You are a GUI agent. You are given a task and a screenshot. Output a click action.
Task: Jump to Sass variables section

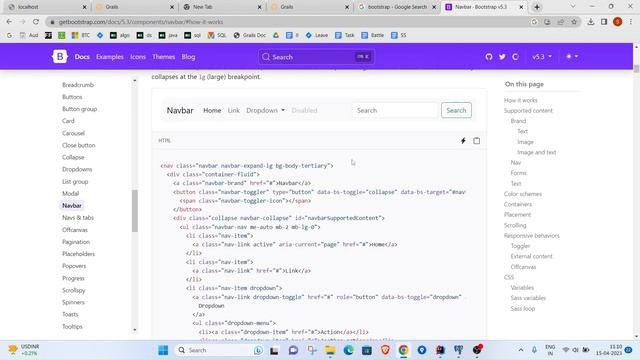pos(528,298)
